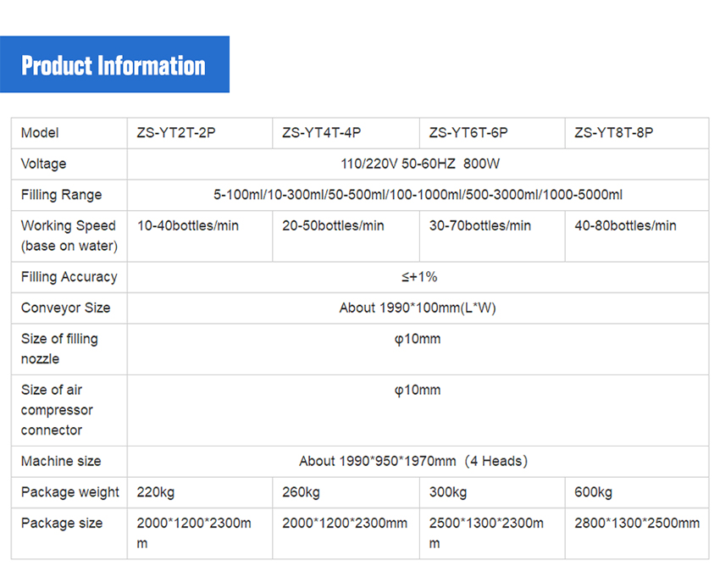Click the φ10mm value in filling nozzle row
Image resolution: width=720 pixels, height=588 pixels.
(x=418, y=339)
